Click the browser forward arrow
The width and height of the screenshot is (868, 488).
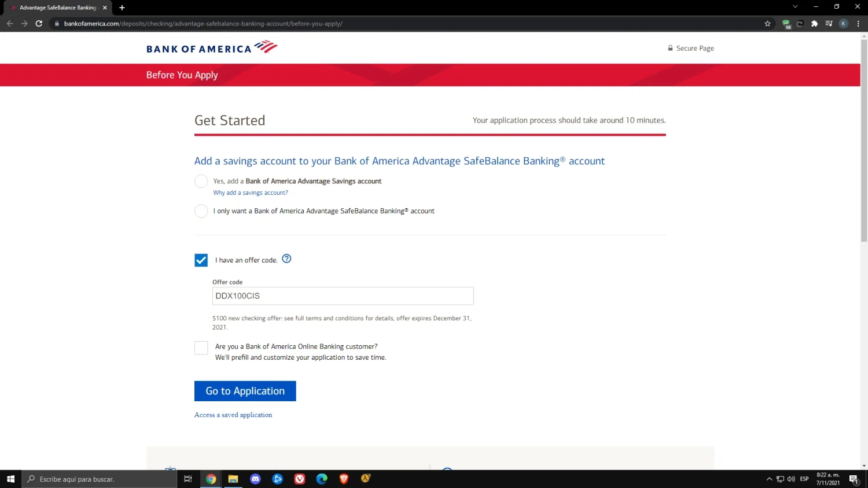point(24,24)
